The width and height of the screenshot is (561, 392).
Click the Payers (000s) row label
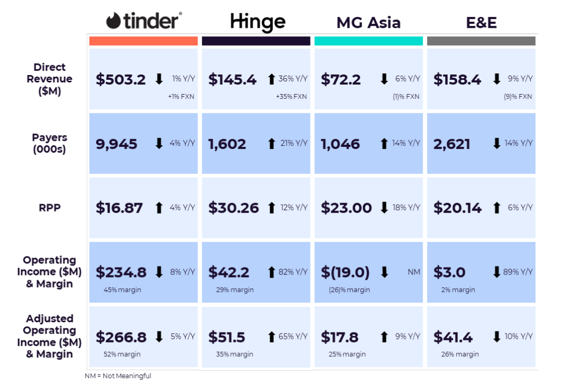(49, 144)
